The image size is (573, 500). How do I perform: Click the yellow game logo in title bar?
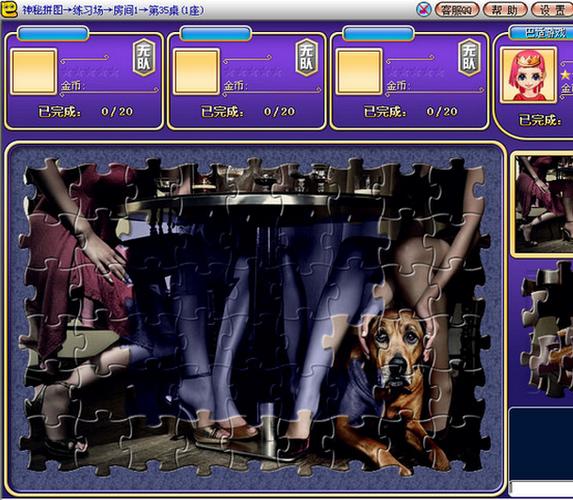(9, 10)
